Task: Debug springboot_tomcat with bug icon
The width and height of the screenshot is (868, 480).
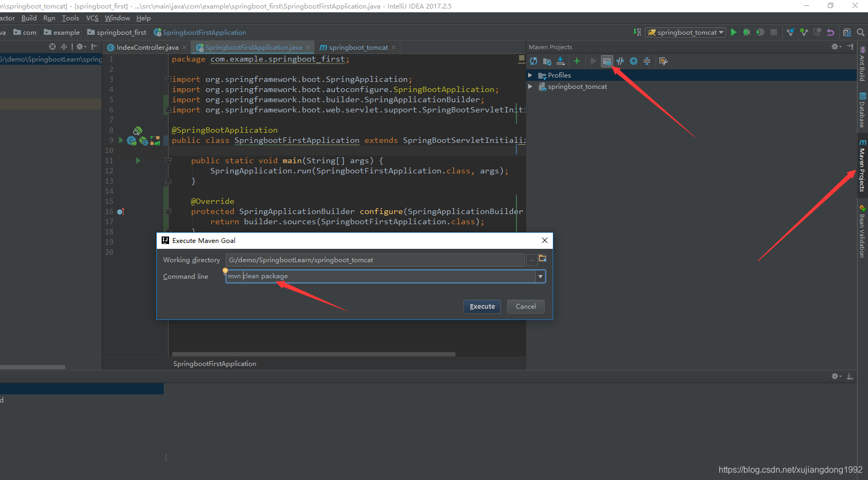Action: pyautogui.click(x=747, y=32)
